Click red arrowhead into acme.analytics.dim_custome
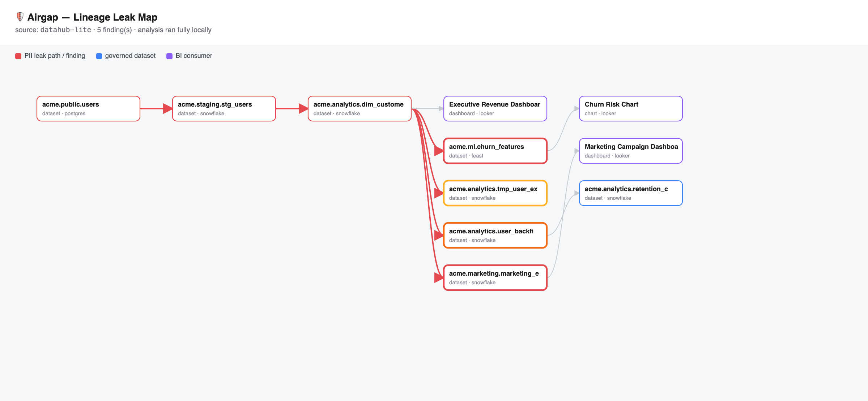The width and height of the screenshot is (868, 401). click(x=303, y=108)
